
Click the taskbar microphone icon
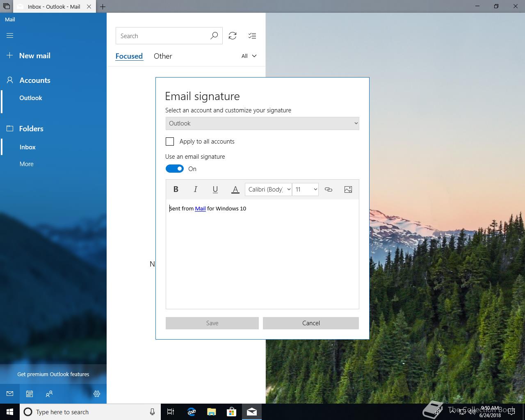[x=152, y=412]
